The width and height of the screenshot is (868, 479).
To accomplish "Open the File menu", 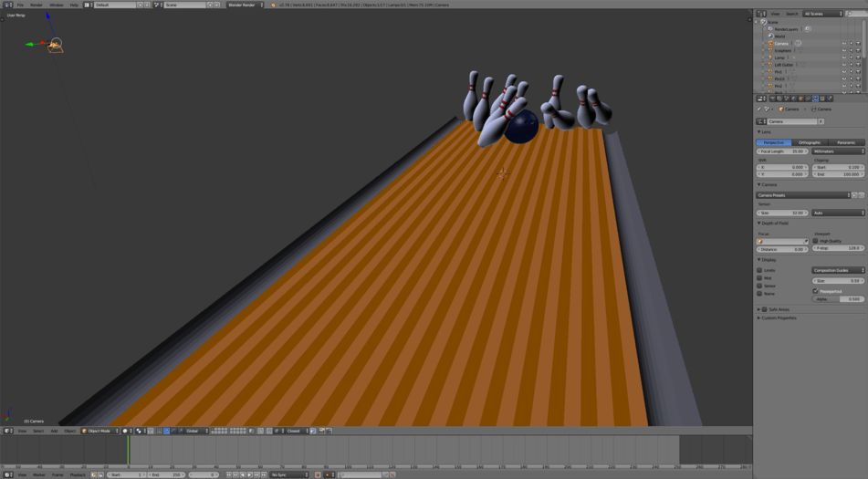I will [x=20, y=5].
